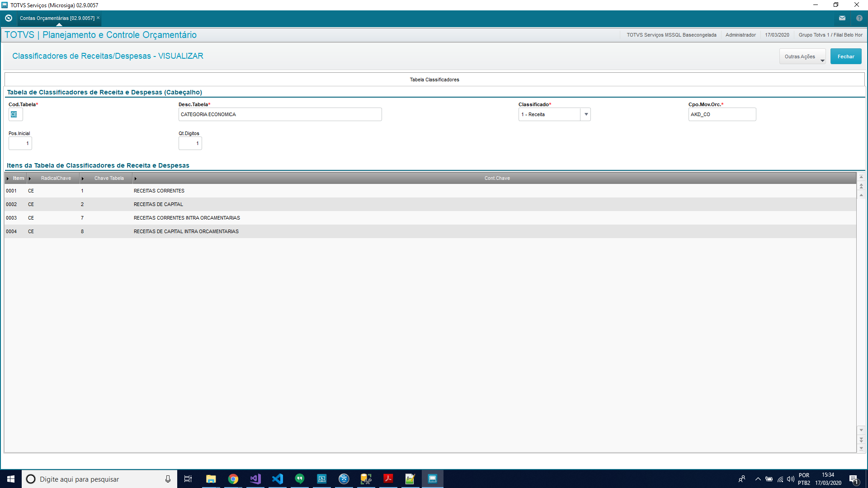Image resolution: width=868 pixels, height=488 pixels.
Task: Click Grupo Totvs 1 / Filial label
Action: 830,35
